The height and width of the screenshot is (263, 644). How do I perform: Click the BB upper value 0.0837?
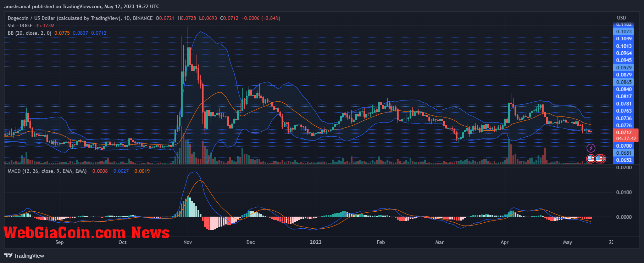tap(80, 33)
